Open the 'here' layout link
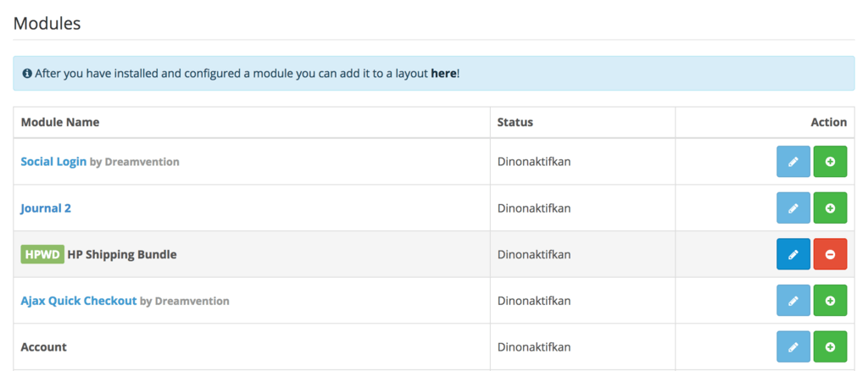The image size is (868, 371). click(x=443, y=74)
